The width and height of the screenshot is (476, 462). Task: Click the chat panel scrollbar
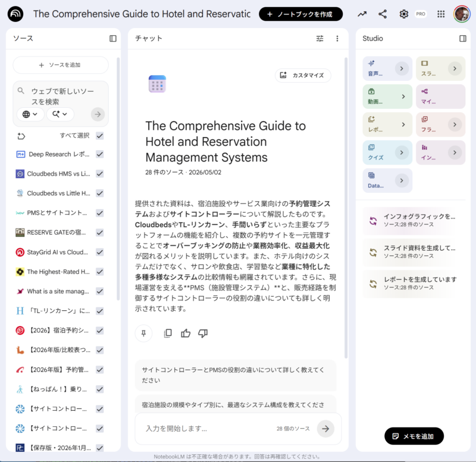[346, 208]
